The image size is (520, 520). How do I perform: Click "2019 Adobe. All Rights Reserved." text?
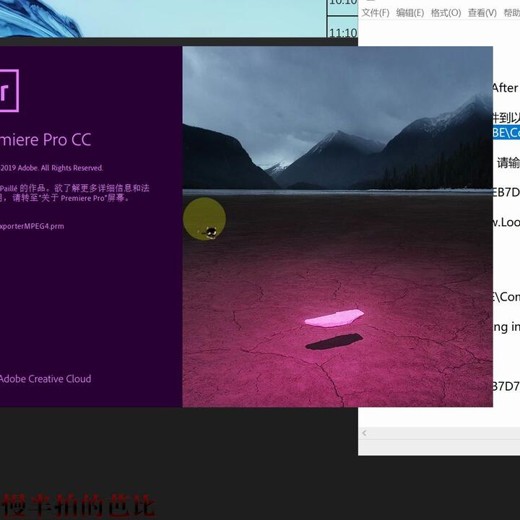(x=52, y=168)
